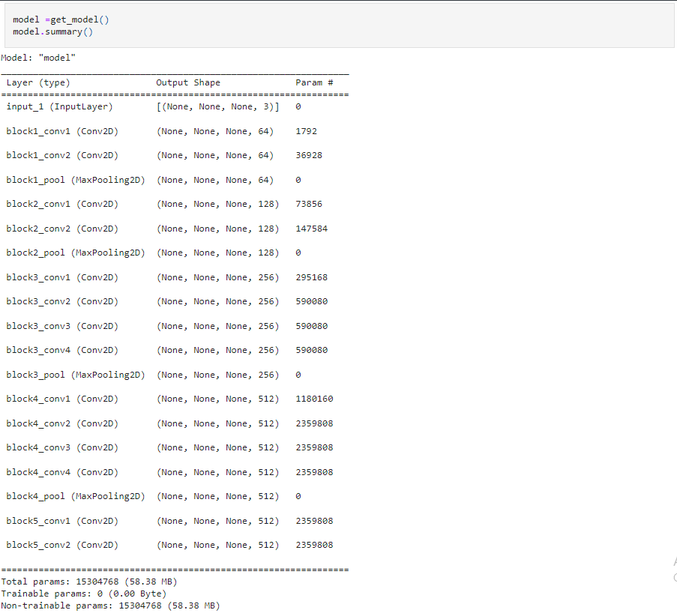Select the Trainable params: 0 line

click(83, 594)
